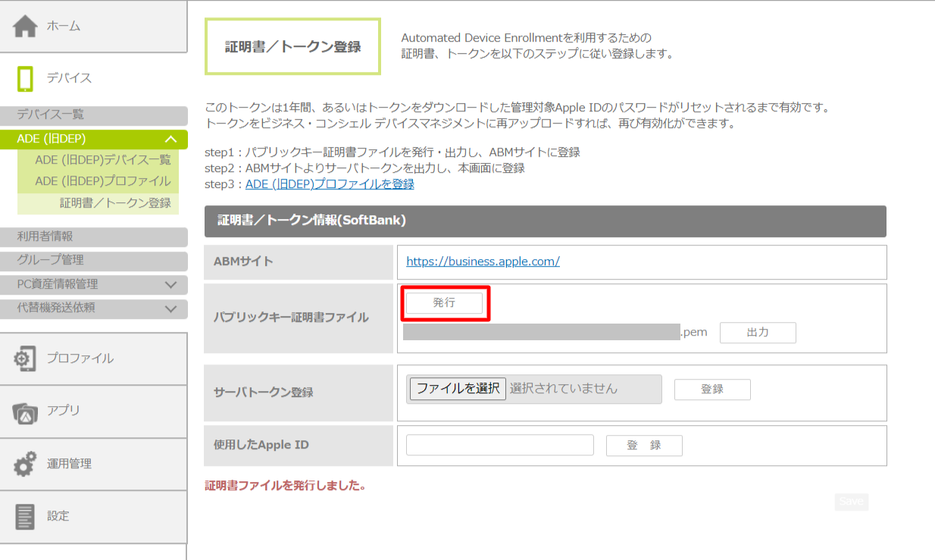This screenshot has height=560, width=935.
Task: Click ファイルを選択 to choose token file
Action: coord(458,389)
